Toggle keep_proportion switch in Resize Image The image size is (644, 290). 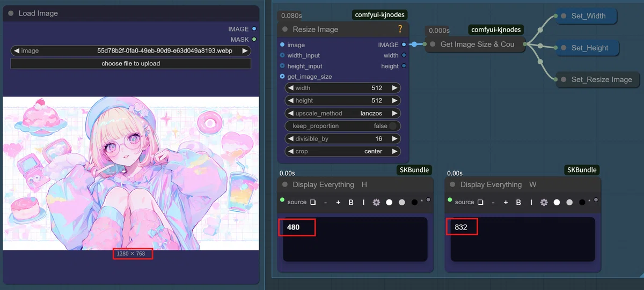(x=394, y=126)
